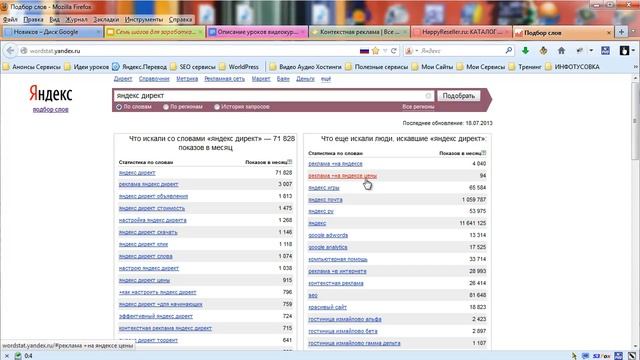Click the reload page icon
640x360 pixels.
[x=394, y=51]
